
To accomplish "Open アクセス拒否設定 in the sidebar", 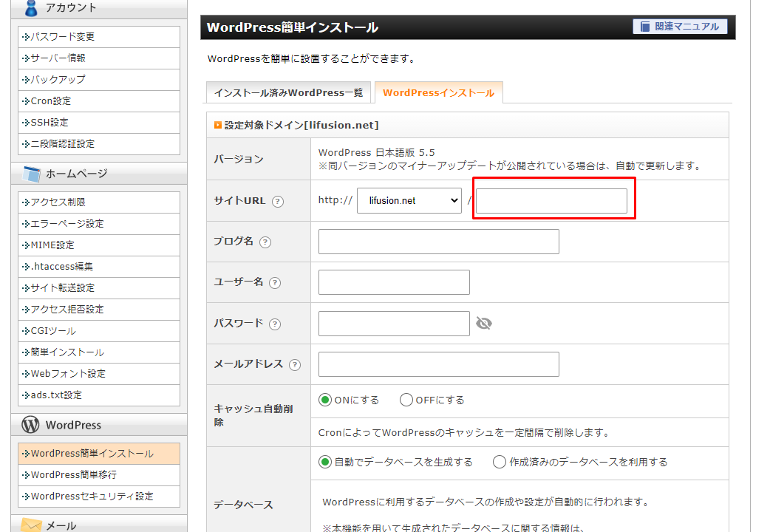I will coord(99,310).
